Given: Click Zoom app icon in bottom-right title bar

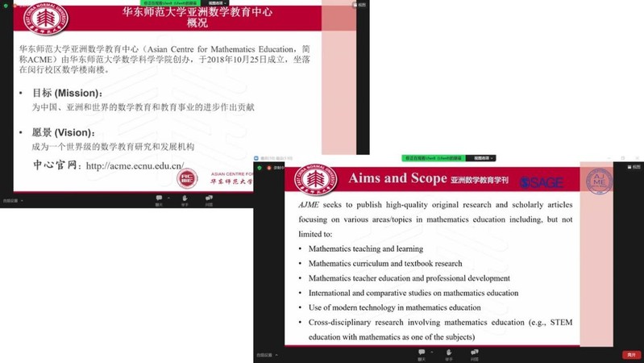Looking at the screenshot, I should pos(256,158).
